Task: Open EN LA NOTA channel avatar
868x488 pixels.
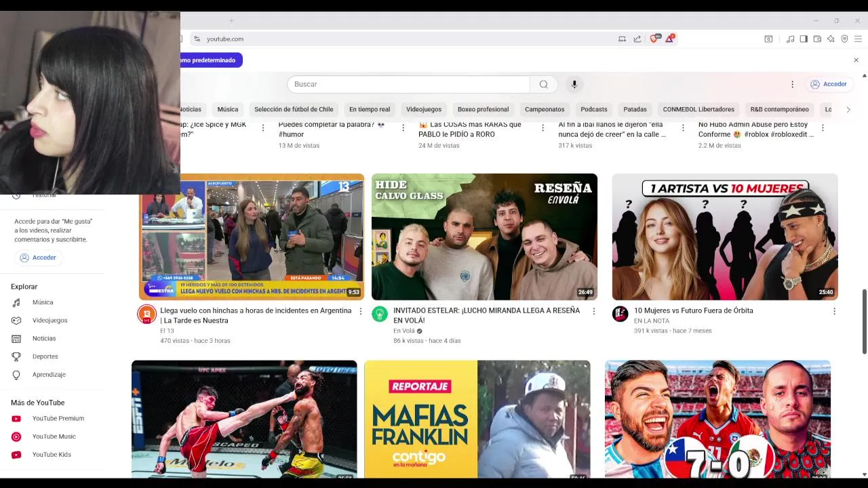Action: [x=620, y=314]
